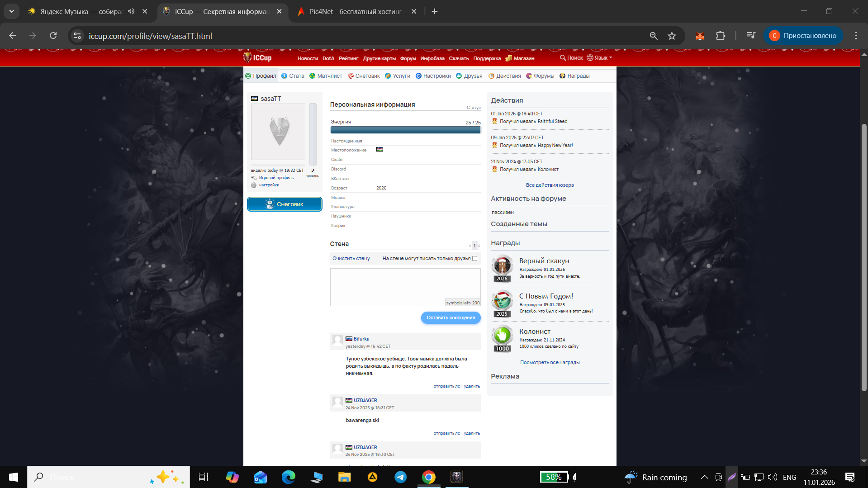Viewport: 868px width, 488px height.
Task: Open the Посмотреть все награды link
Action: pos(550,362)
